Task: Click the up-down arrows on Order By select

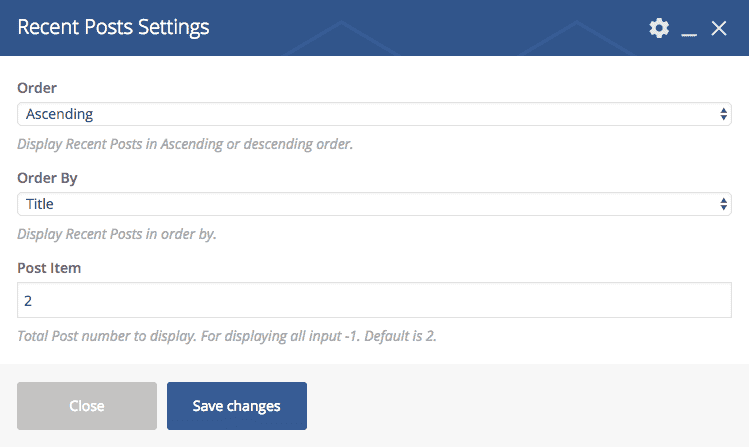Action: point(724,204)
